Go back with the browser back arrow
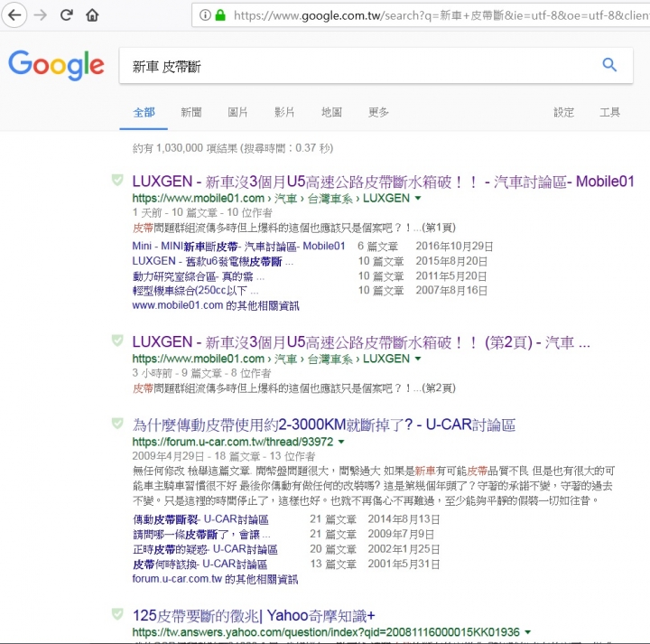The height and width of the screenshot is (644, 650). 14,15
